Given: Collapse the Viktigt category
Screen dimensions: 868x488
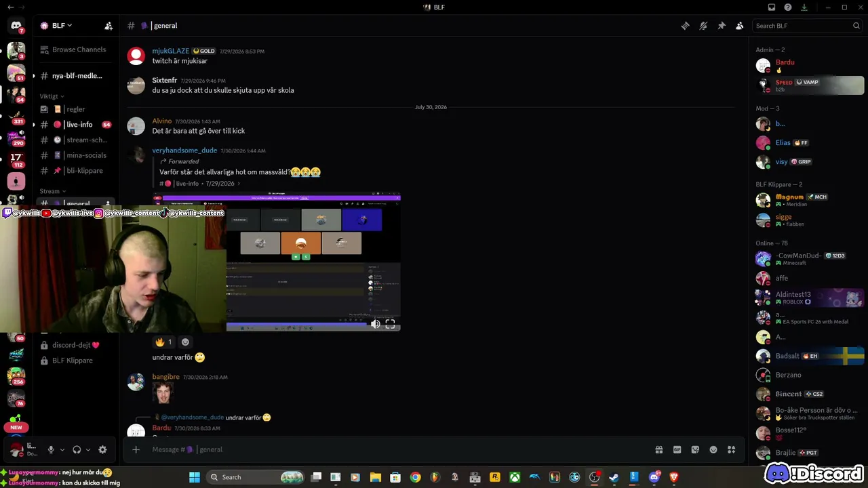Looking at the screenshot, I should click(x=52, y=96).
